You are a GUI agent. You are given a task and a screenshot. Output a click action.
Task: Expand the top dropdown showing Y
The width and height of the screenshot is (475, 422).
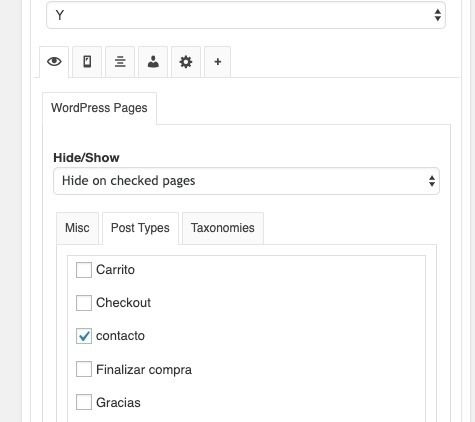click(246, 15)
